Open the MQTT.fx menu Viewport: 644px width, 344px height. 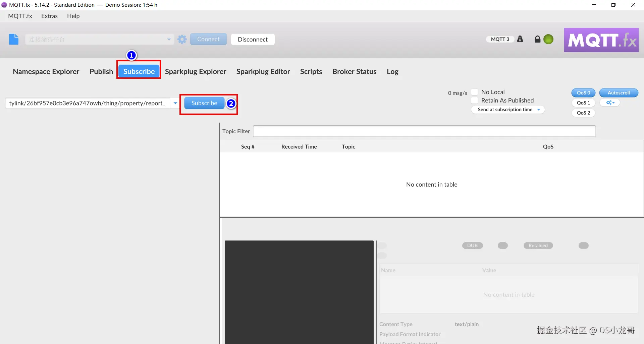[x=20, y=16]
